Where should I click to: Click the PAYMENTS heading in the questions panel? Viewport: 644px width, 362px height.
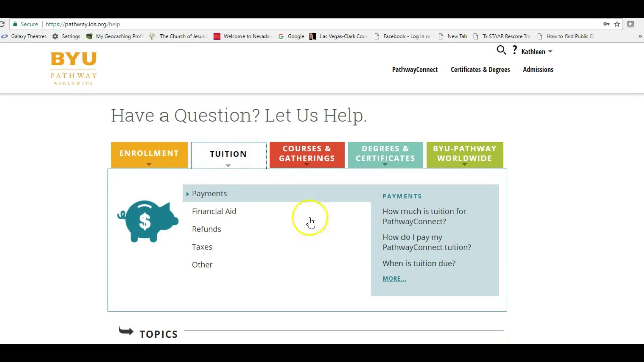coord(402,196)
